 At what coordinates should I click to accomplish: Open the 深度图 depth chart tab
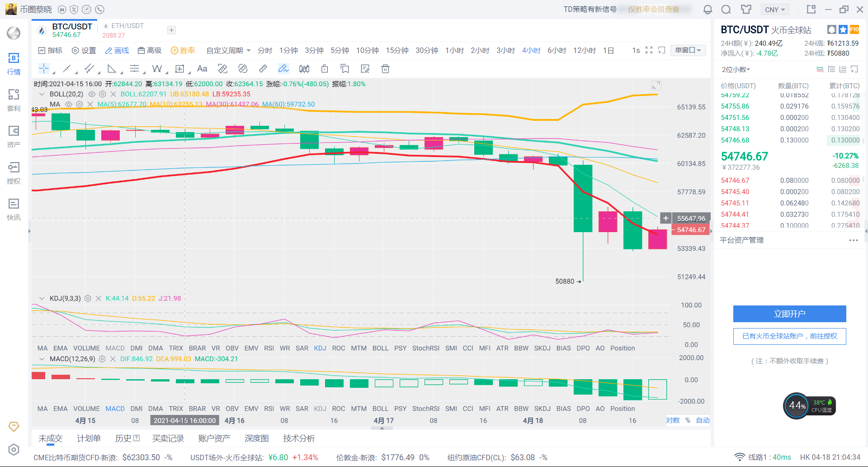pyautogui.click(x=256, y=438)
